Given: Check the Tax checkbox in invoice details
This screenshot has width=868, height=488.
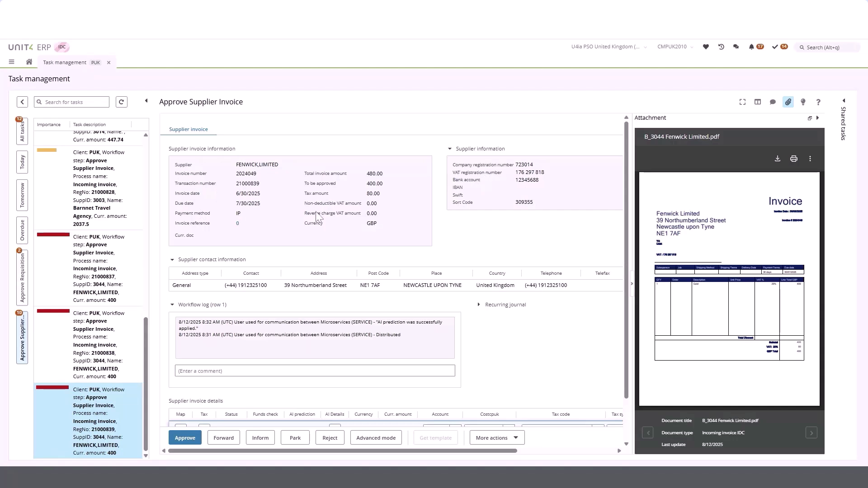Looking at the screenshot, I should point(203,426).
